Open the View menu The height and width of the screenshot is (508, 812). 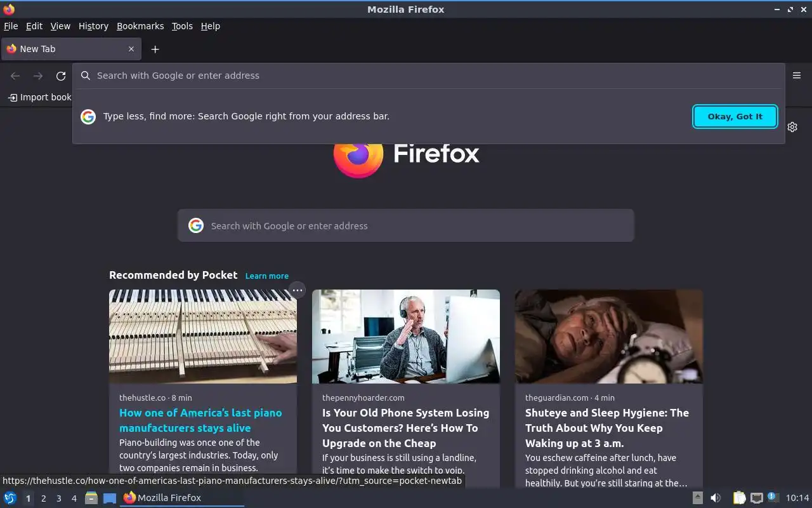[x=60, y=26]
